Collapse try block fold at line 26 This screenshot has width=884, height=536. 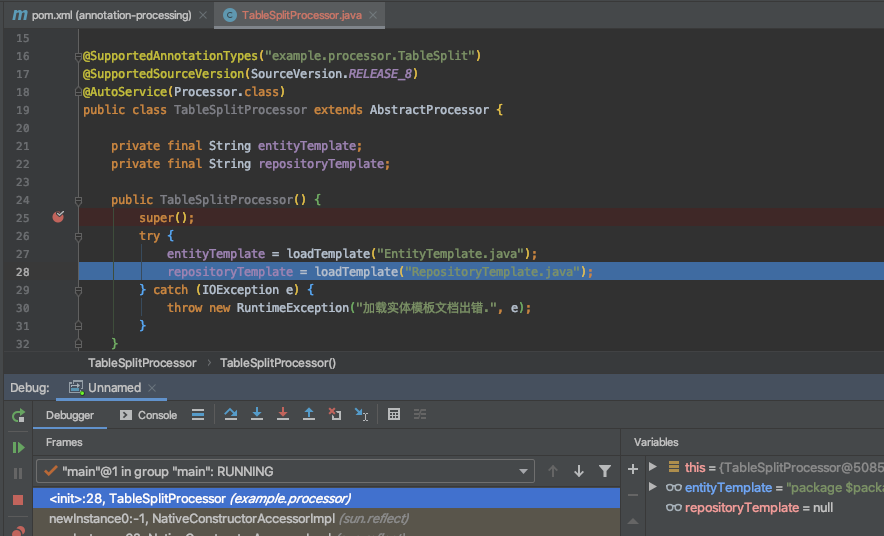pyautogui.click(x=78, y=237)
